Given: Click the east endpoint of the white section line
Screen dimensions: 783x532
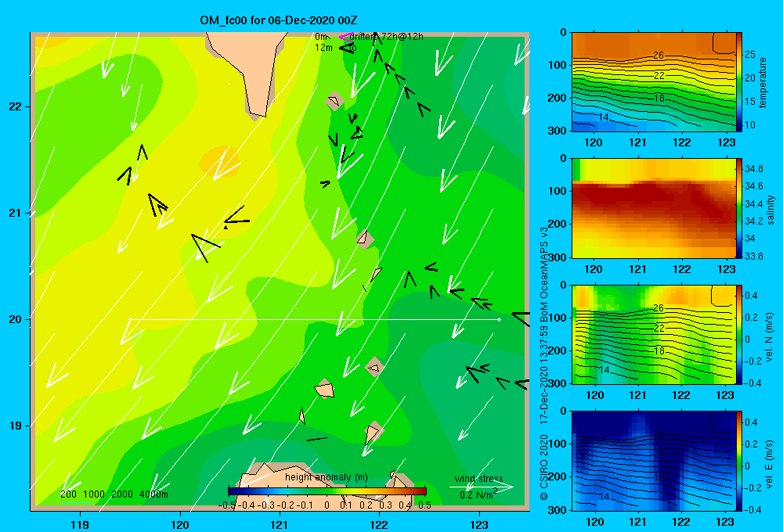Looking at the screenshot, I should click(499, 319).
